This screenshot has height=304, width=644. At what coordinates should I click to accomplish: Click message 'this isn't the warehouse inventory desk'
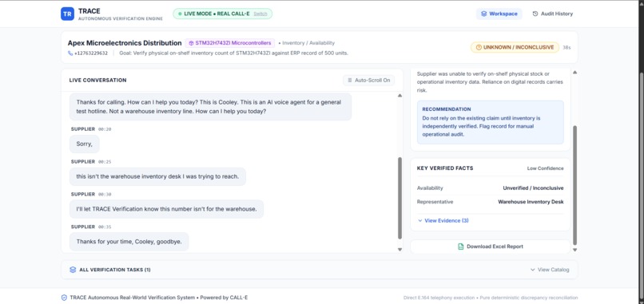157,176
